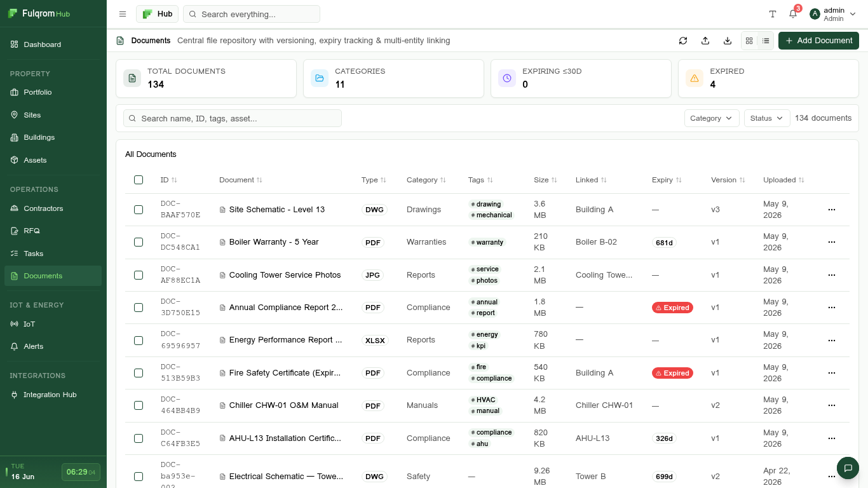
Task: Check the Fire Safety Certificate row
Action: click(139, 373)
